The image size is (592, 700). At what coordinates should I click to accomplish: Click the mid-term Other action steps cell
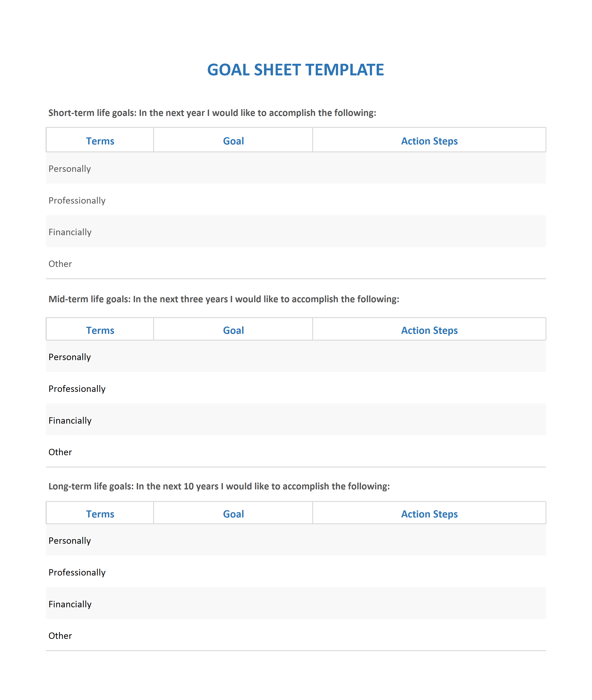pos(429,451)
